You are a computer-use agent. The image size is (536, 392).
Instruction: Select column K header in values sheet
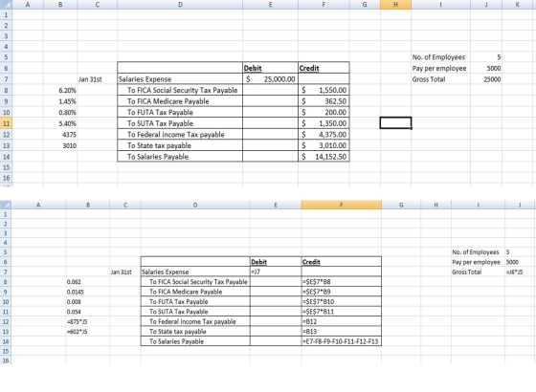click(518, 5)
